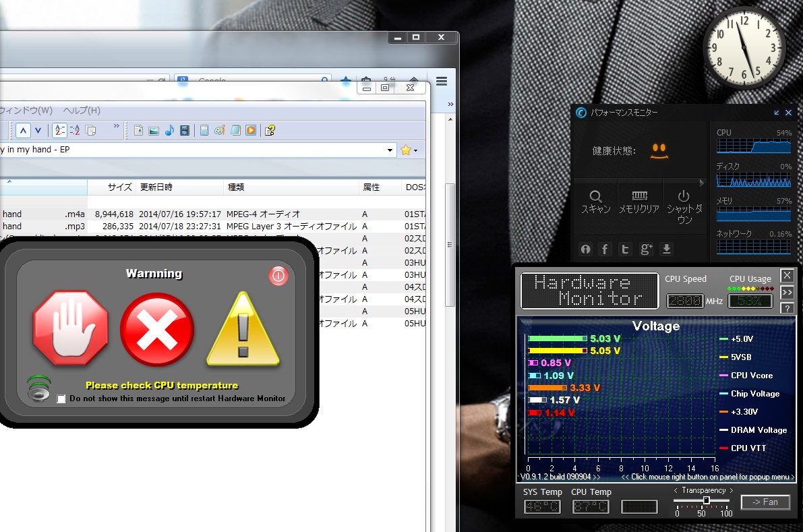The height and width of the screenshot is (532, 803).
Task: Click the desktop analog clock gadget
Action: tap(744, 47)
